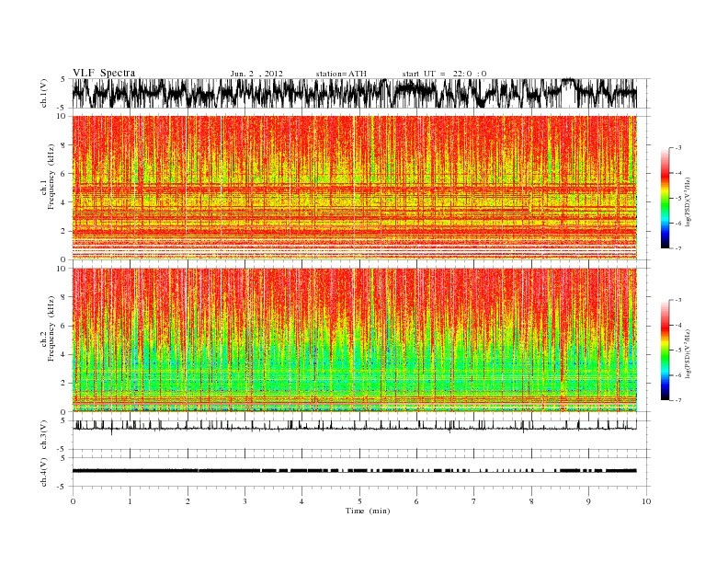The width and height of the screenshot is (728, 563).
Task: Click the ch.1 spectrogram color scale bar
Action: [x=665, y=198]
